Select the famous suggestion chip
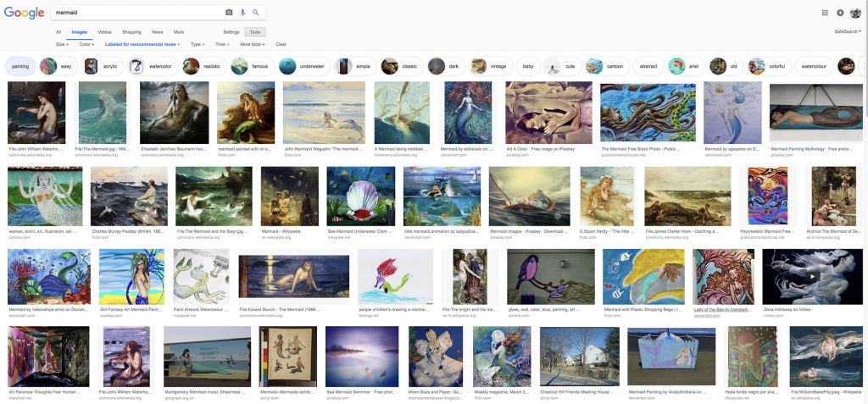Image resolution: width=868 pixels, height=404 pixels. (x=252, y=66)
